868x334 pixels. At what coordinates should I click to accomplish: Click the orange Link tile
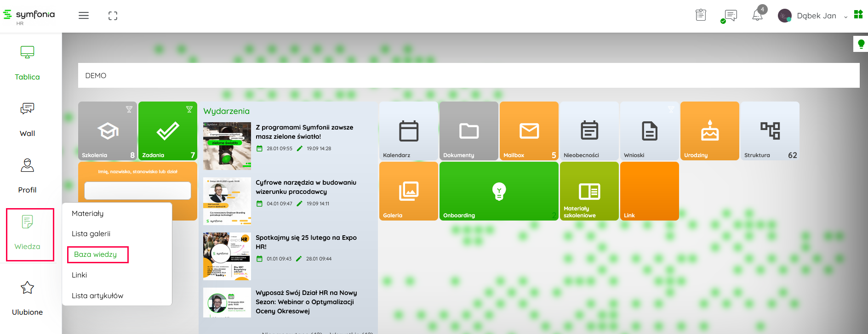(x=649, y=191)
